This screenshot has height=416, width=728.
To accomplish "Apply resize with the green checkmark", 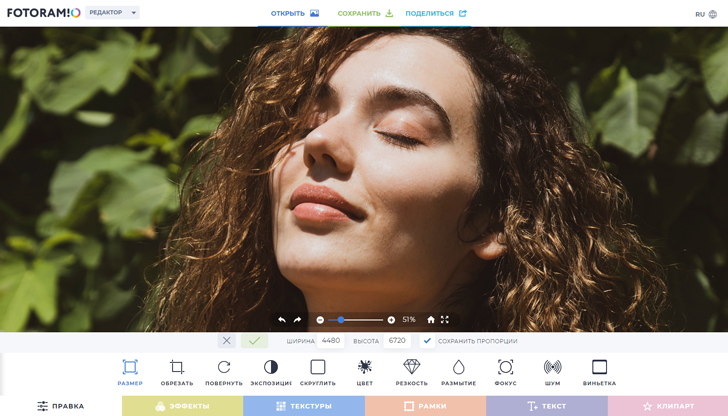I will coord(254,341).
